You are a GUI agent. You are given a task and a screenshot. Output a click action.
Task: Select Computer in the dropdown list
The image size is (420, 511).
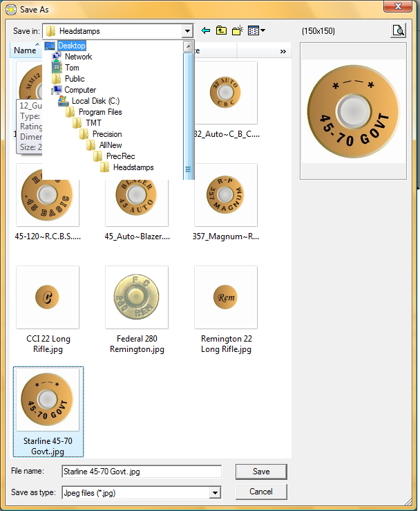[x=80, y=90]
